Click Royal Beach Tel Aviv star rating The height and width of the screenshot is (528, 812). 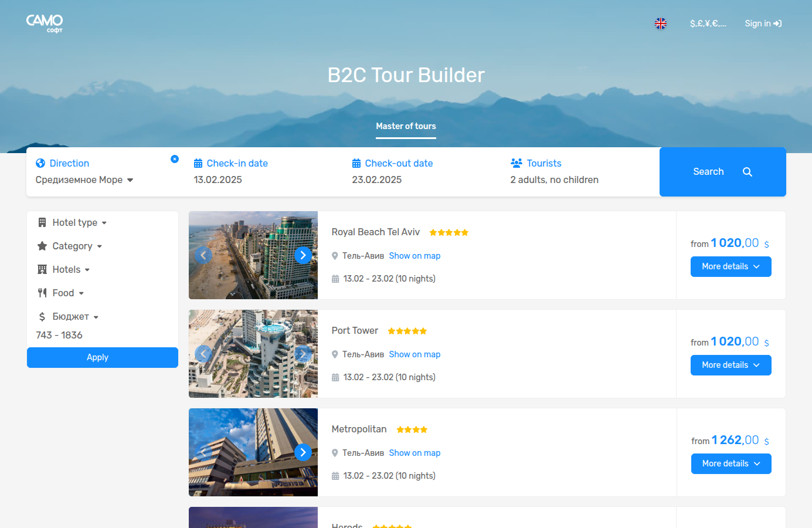[449, 232]
